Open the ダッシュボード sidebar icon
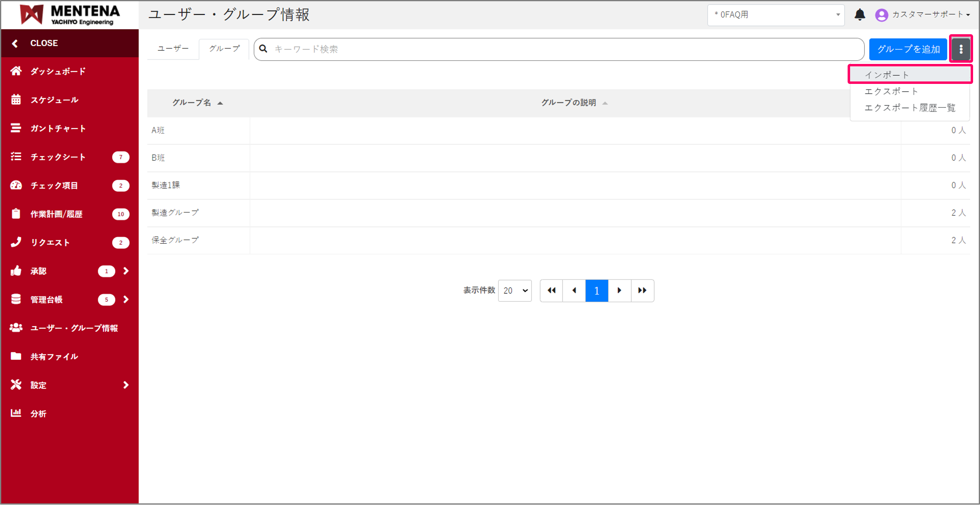The height and width of the screenshot is (505, 980). click(16, 71)
